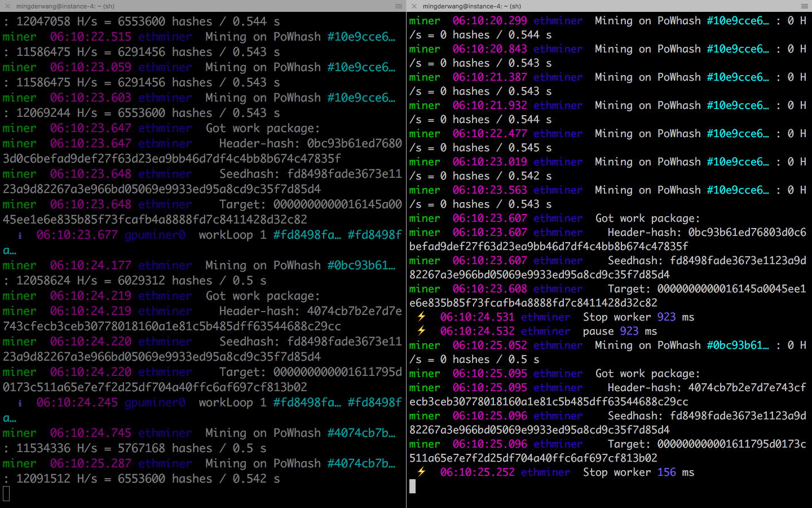
Task: Click "Header-hash: 0bc93b61ed7680" in left pane
Action: pyautogui.click(x=311, y=143)
